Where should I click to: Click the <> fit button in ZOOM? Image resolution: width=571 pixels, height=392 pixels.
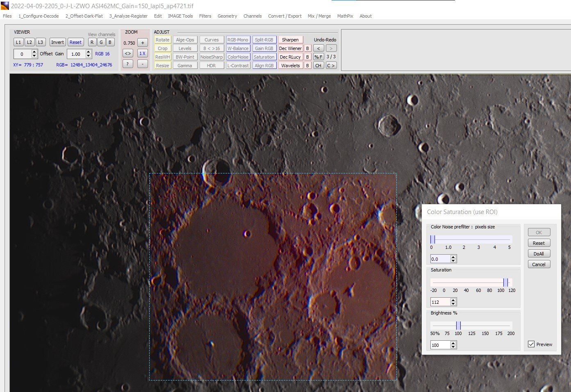(128, 53)
